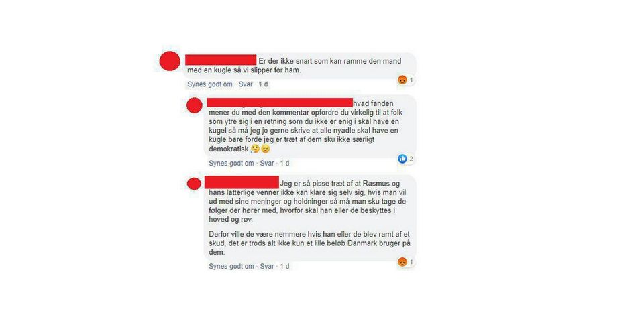Click the thinking-face emoji after 'demokratisk'
The height and width of the screenshot is (325, 644).
click(x=255, y=149)
